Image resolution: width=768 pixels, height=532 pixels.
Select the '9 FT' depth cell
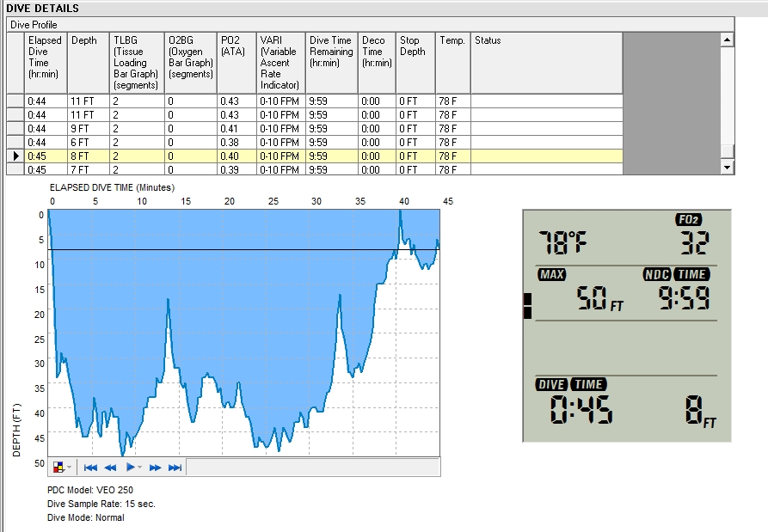tap(89, 129)
